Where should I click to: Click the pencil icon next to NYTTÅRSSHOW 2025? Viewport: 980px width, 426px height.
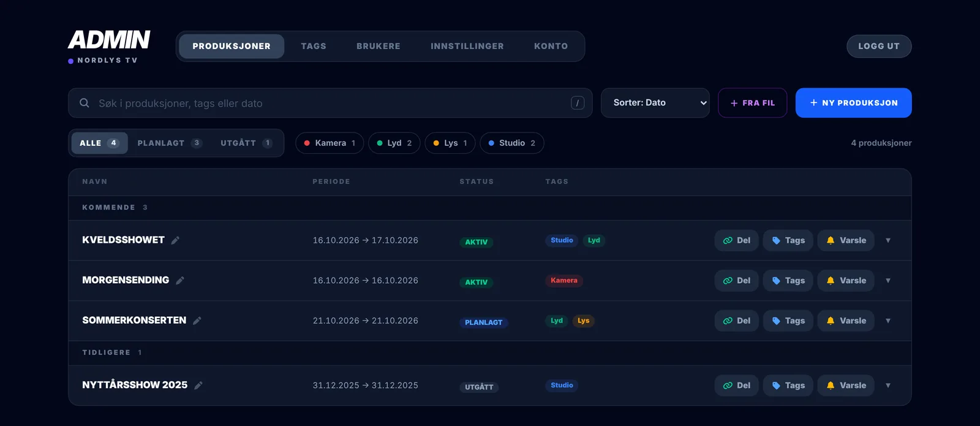[x=198, y=386]
